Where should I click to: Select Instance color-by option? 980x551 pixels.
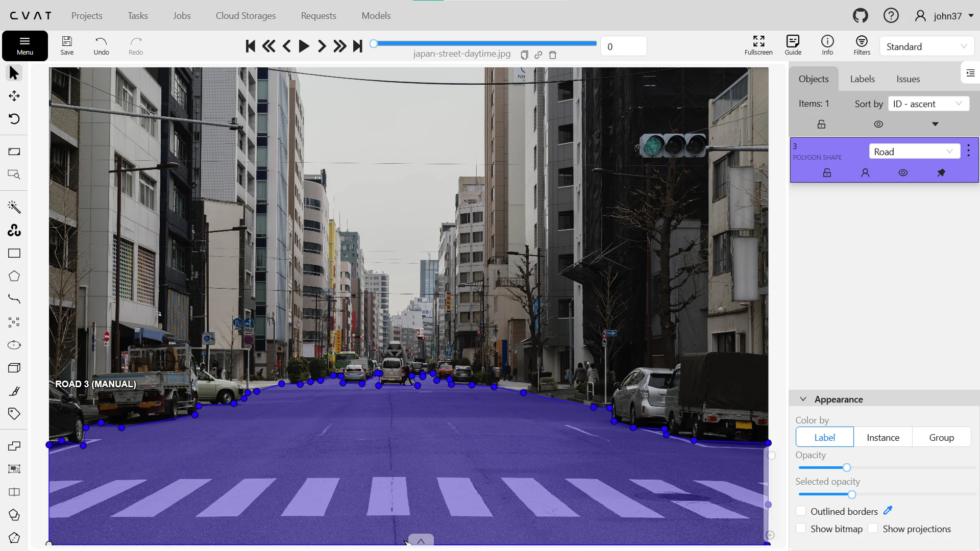(883, 437)
